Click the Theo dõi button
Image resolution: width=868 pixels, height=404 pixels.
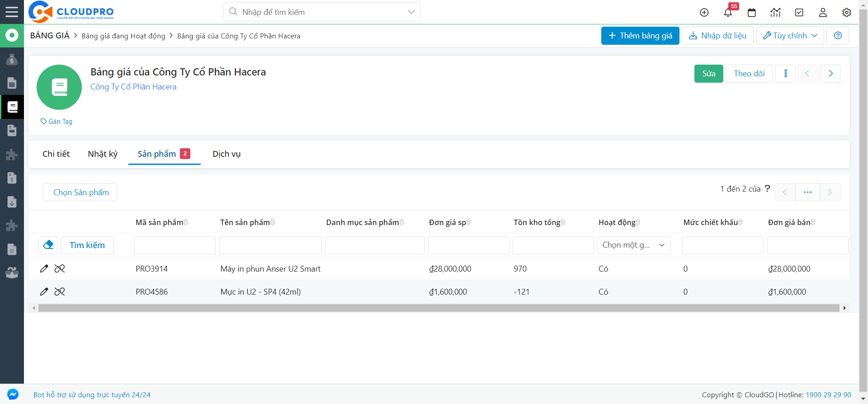pyautogui.click(x=749, y=74)
